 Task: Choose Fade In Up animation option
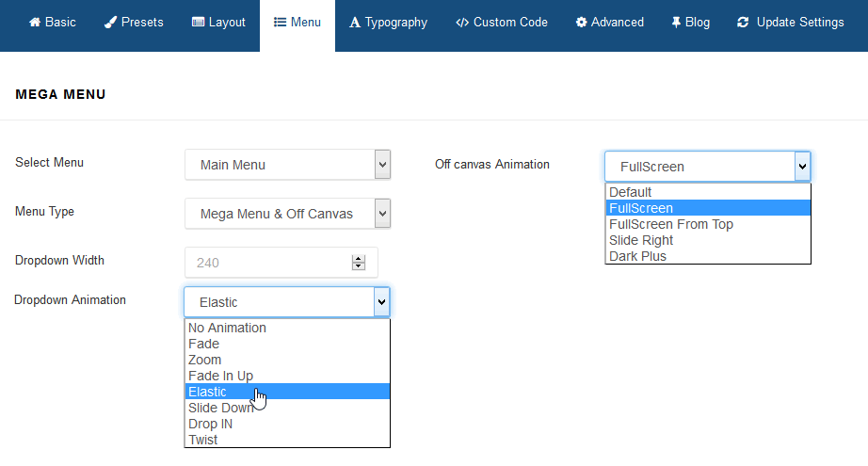(x=220, y=376)
